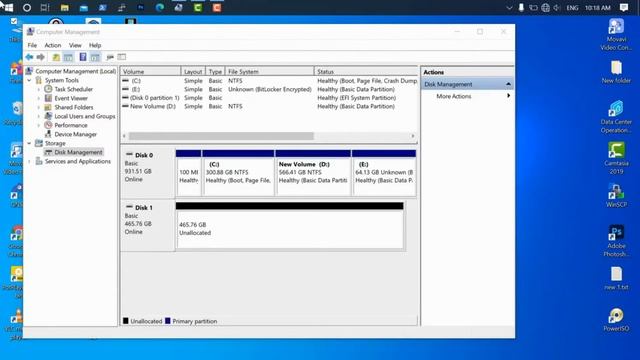Select the New Volume (D:) list row

pos(269,106)
